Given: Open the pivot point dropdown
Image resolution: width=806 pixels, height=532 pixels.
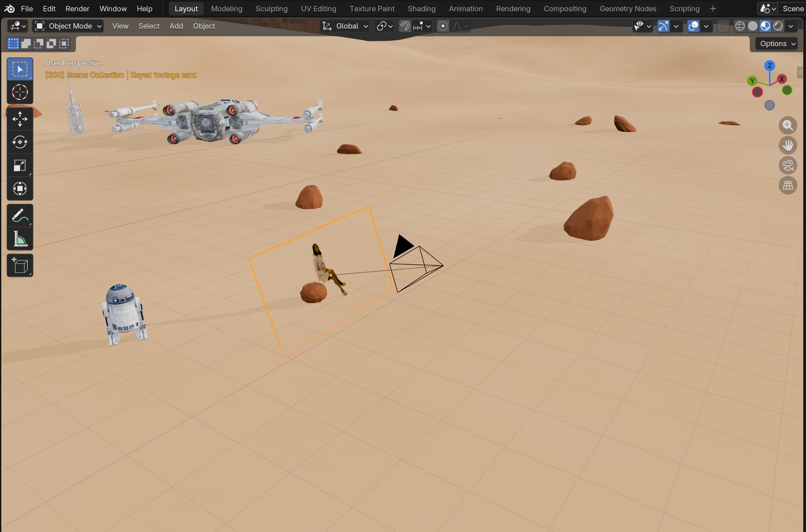Looking at the screenshot, I should [385, 26].
